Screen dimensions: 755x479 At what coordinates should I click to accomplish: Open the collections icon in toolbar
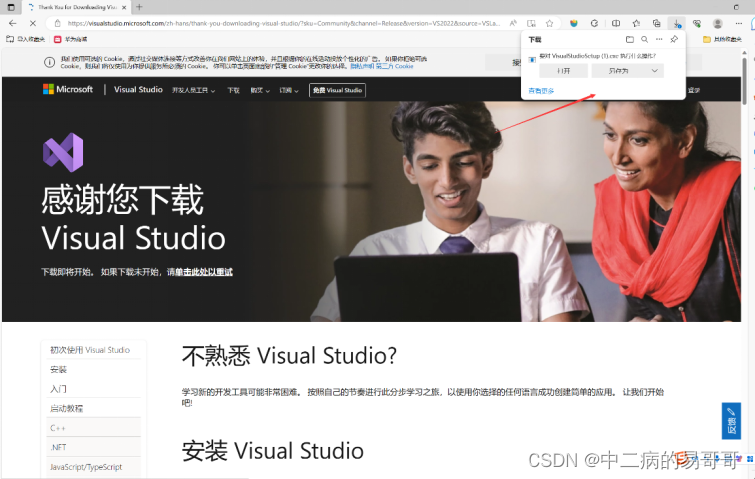[656, 23]
